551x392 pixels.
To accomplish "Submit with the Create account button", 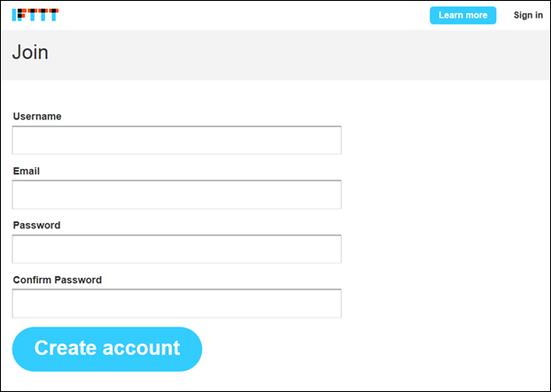I will [x=107, y=350].
